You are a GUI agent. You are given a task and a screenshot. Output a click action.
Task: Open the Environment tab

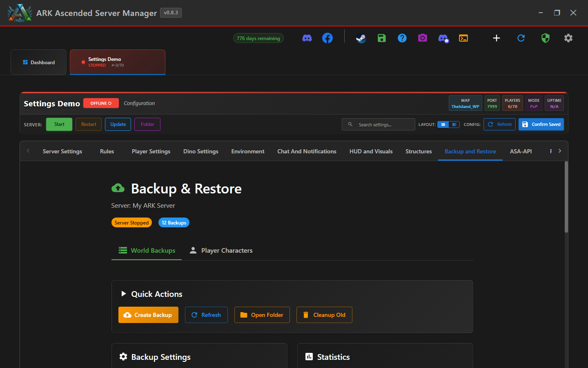[x=248, y=151]
